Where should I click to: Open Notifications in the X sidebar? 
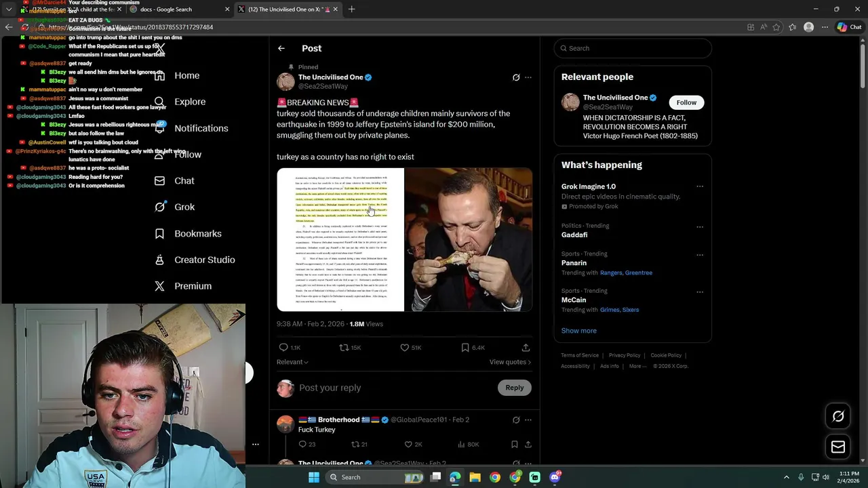pyautogui.click(x=191, y=128)
